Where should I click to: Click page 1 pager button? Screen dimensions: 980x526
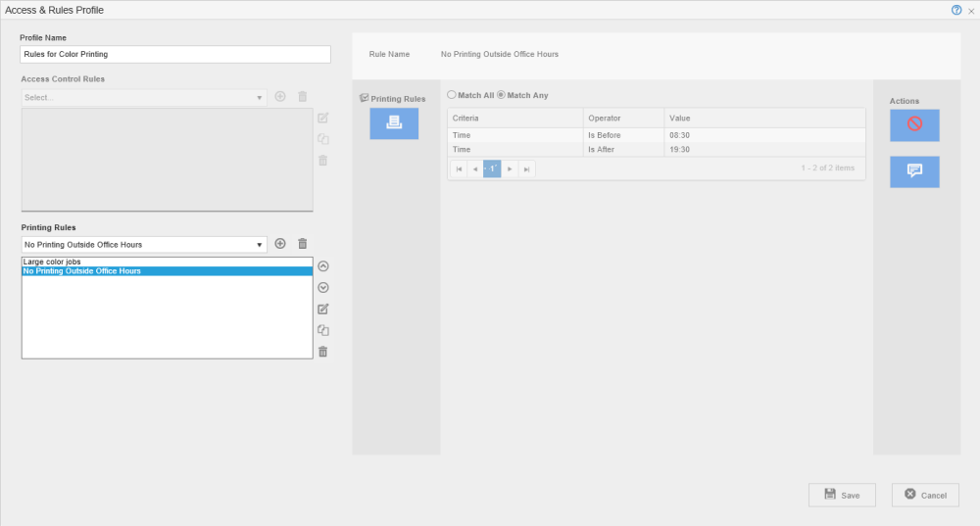(492, 168)
